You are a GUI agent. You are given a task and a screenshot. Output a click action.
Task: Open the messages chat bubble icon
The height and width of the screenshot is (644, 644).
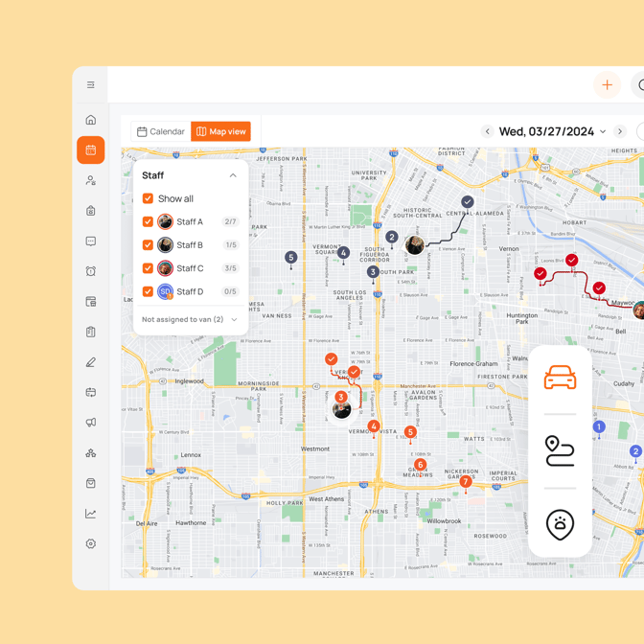point(91,241)
